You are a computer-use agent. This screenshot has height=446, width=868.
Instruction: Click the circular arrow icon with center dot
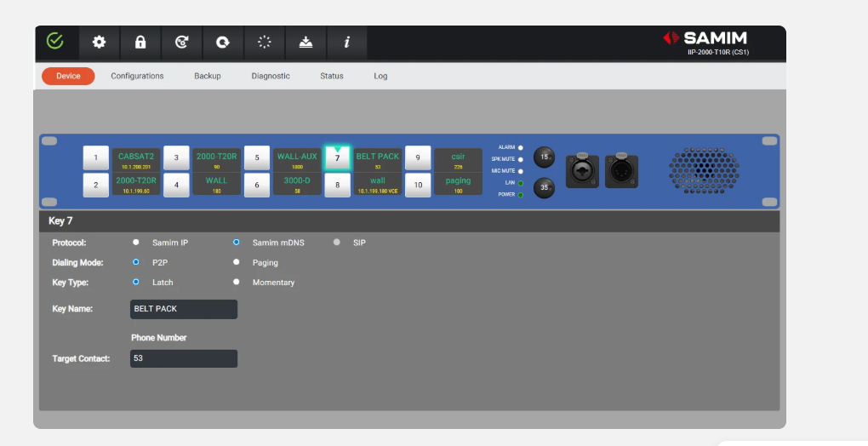click(222, 42)
